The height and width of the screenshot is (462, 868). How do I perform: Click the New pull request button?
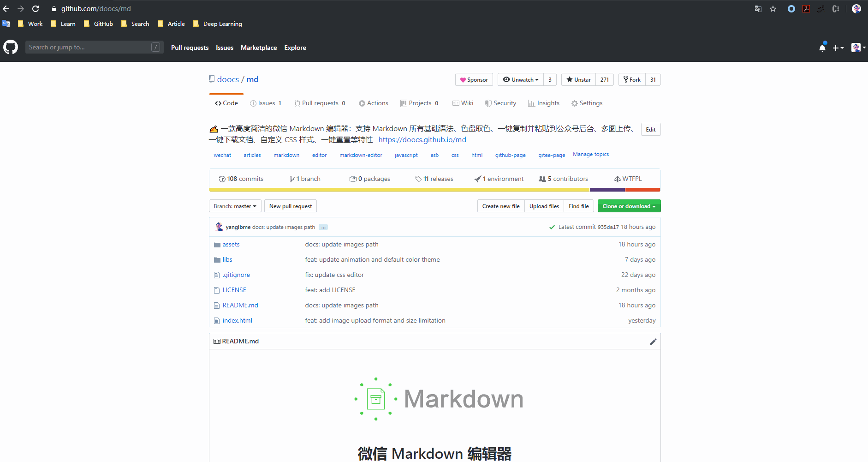[x=291, y=206]
